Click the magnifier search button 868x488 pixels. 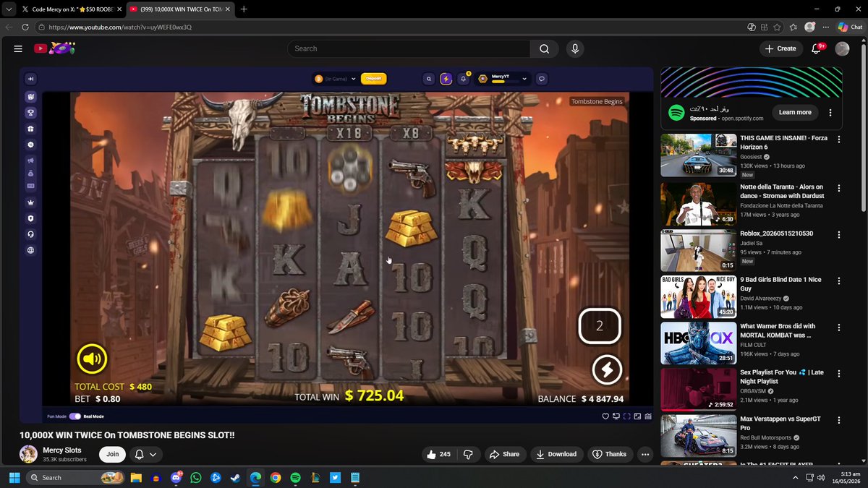544,48
